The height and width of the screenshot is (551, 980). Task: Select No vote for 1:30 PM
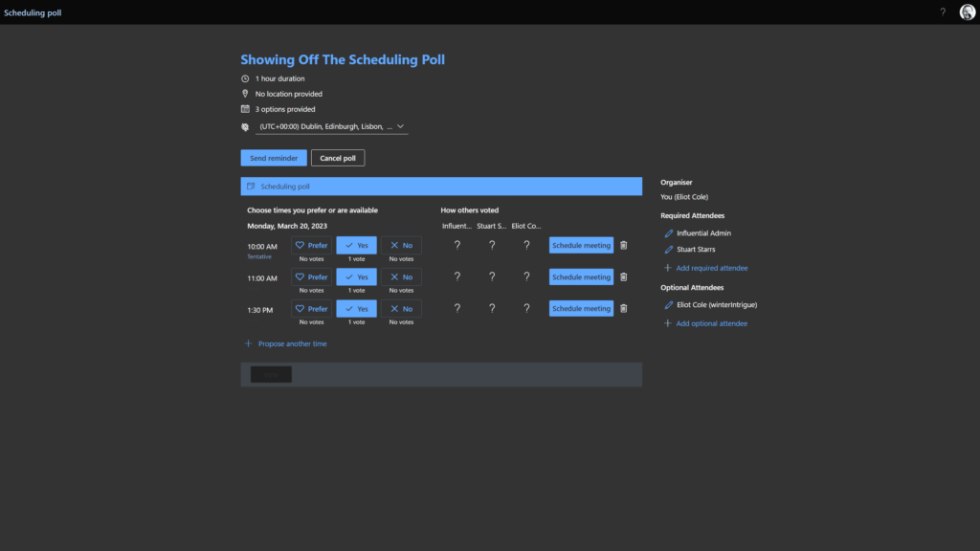[x=401, y=309]
